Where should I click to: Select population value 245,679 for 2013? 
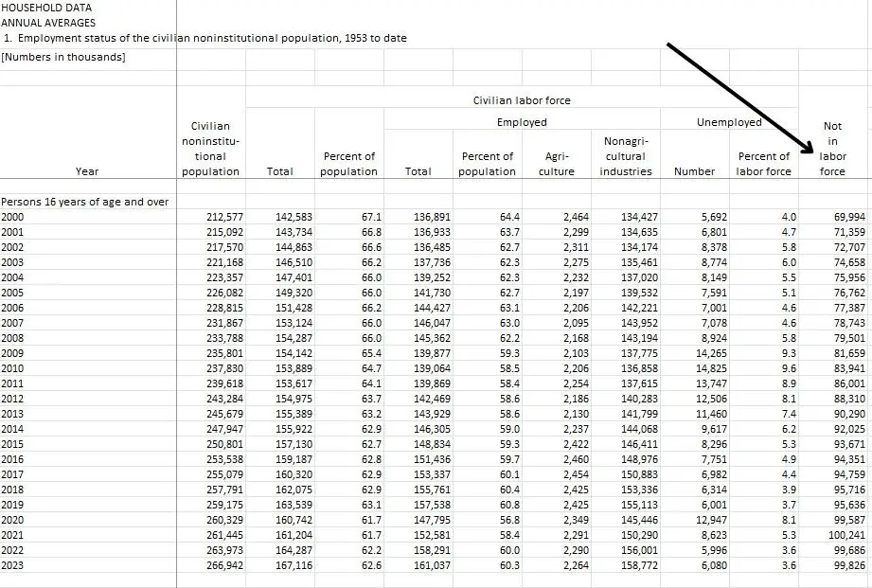pos(224,414)
